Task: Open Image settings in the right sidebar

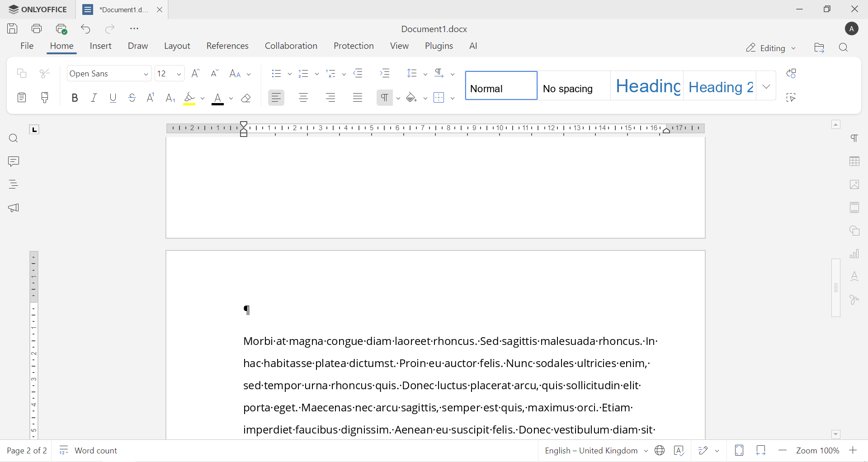Action: [855, 184]
